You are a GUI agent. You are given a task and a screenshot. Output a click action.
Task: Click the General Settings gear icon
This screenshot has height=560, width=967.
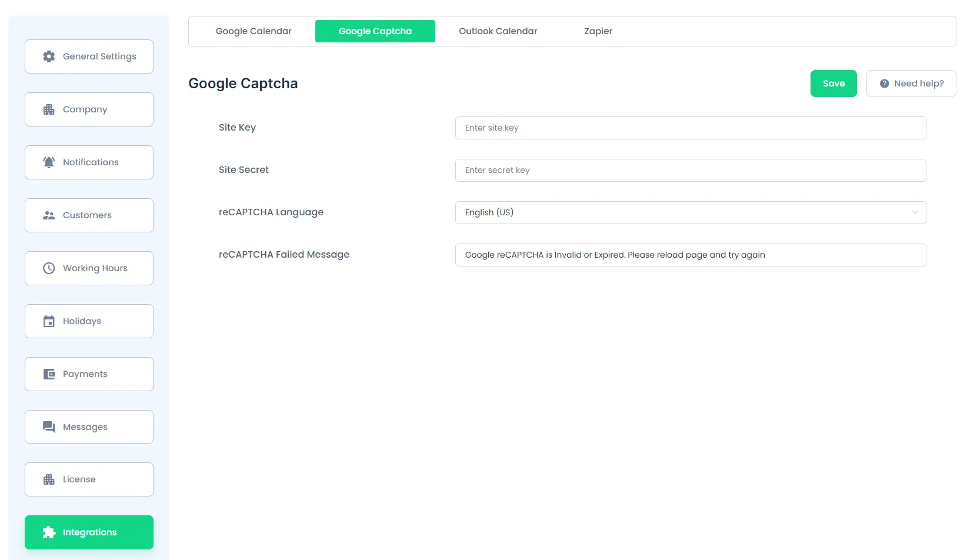pos(49,56)
